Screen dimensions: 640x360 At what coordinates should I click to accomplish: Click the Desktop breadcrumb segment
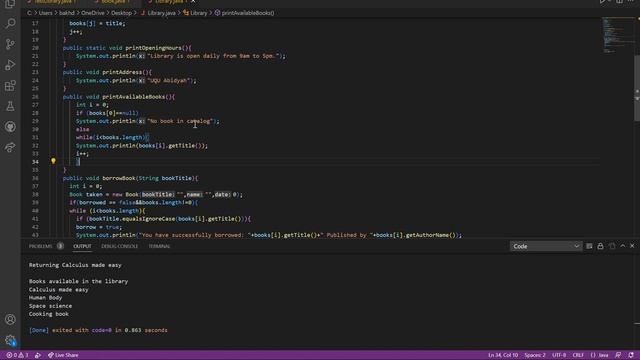click(x=121, y=13)
